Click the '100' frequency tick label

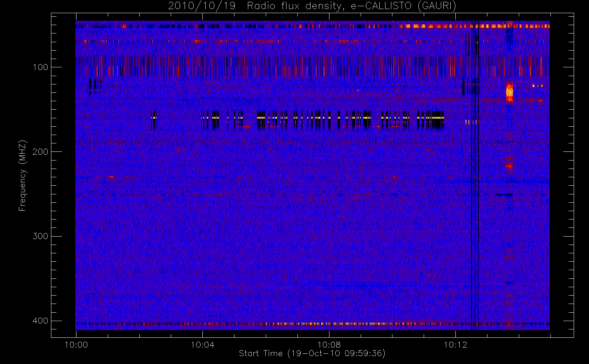click(40, 67)
